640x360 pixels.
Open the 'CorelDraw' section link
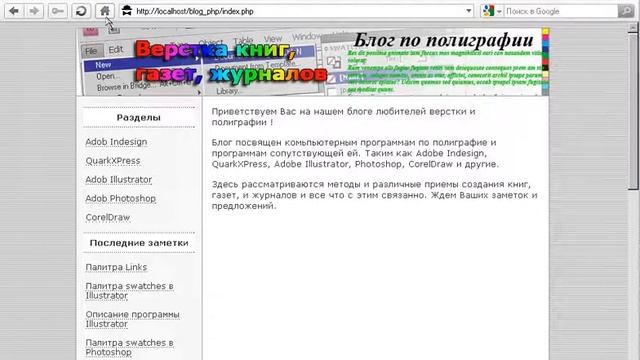tap(107, 218)
